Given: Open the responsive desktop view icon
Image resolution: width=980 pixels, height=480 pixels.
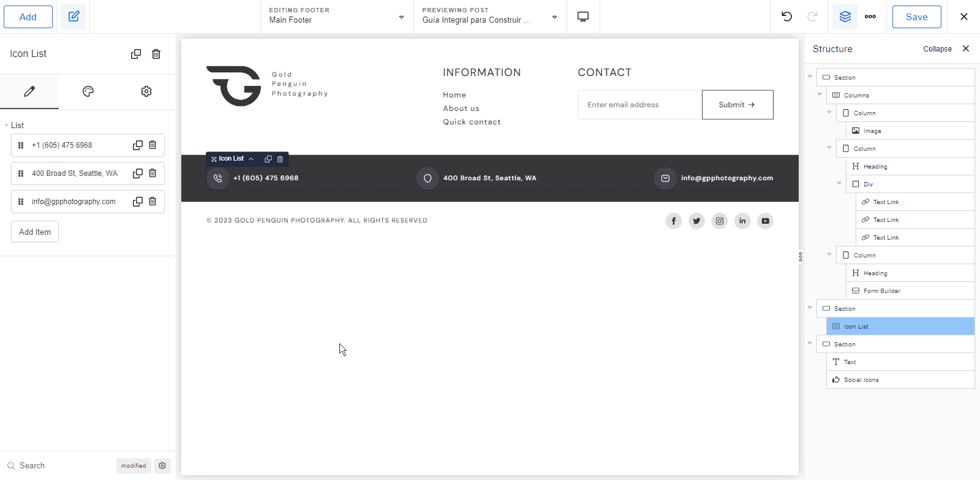Looking at the screenshot, I should 583,17.
